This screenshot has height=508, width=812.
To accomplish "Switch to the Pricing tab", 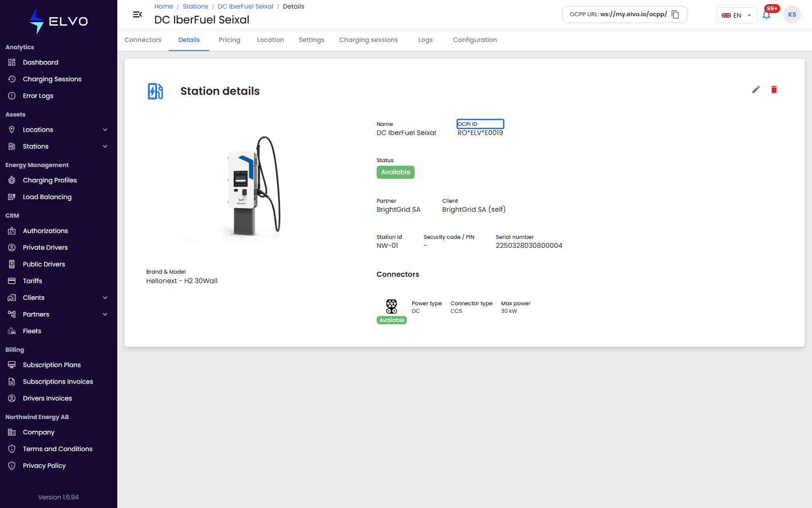I will (x=229, y=40).
